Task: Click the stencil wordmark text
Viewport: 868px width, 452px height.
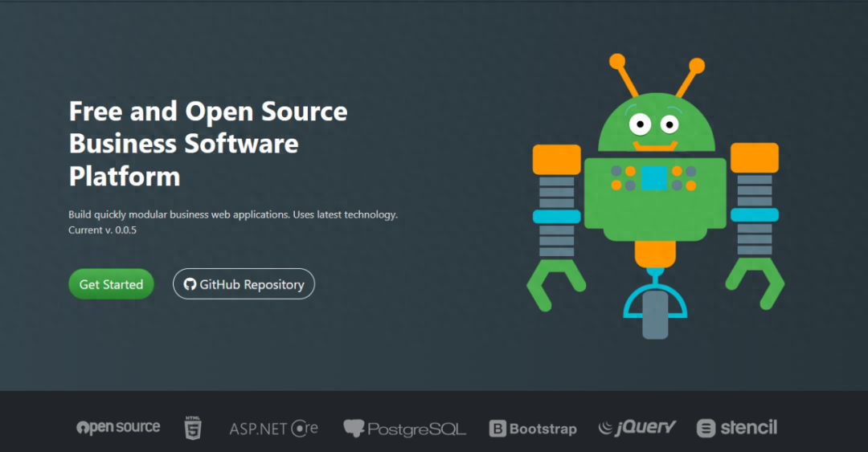Action: pyautogui.click(x=749, y=428)
